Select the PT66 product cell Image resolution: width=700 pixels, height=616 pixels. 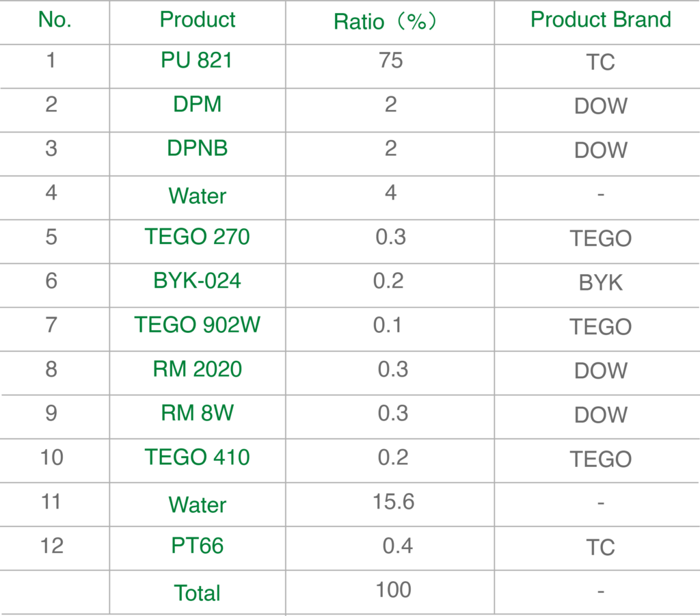(x=197, y=546)
